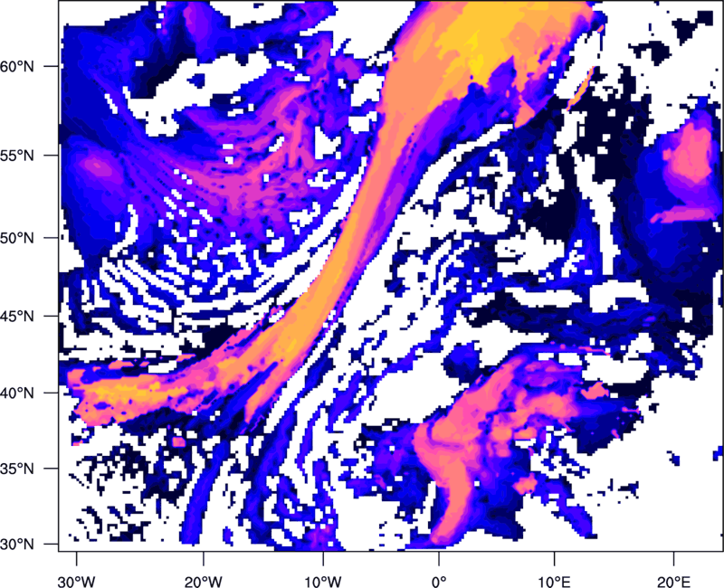The height and width of the screenshot is (588, 724).
Task: Click the 10°E longitude label
Action: tap(554, 582)
